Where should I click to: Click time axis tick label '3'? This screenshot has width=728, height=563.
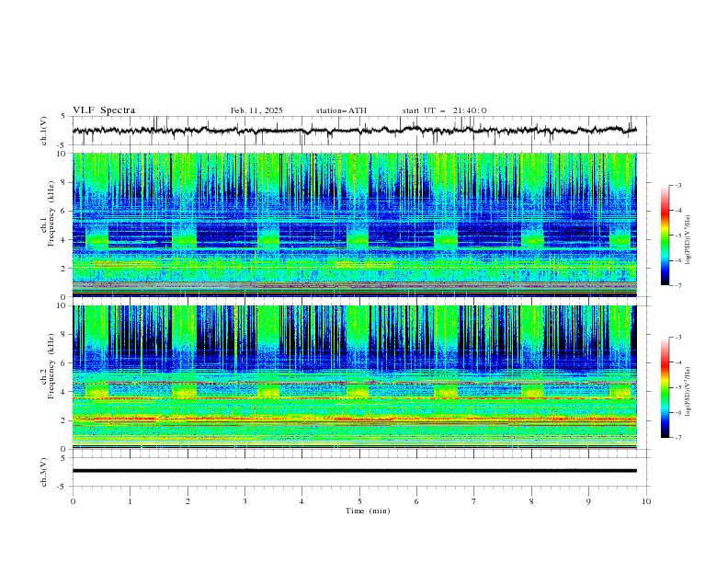[x=245, y=501]
